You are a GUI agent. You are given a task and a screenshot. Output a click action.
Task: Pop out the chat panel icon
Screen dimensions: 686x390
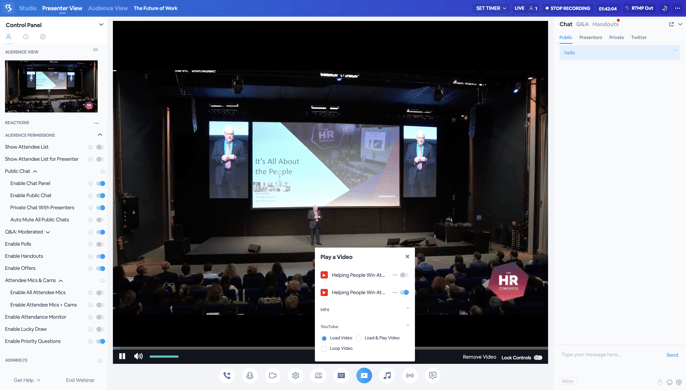click(671, 25)
